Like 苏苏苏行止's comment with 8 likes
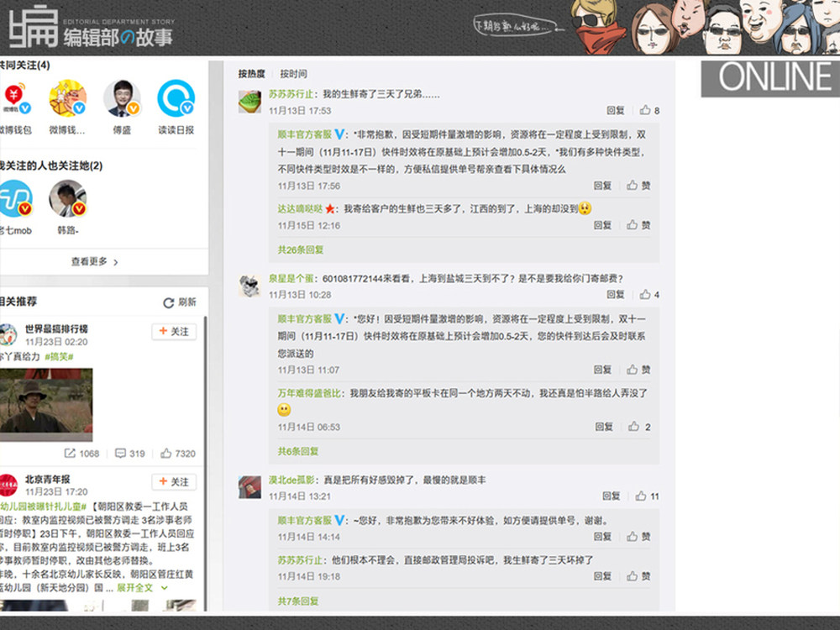 [x=649, y=110]
